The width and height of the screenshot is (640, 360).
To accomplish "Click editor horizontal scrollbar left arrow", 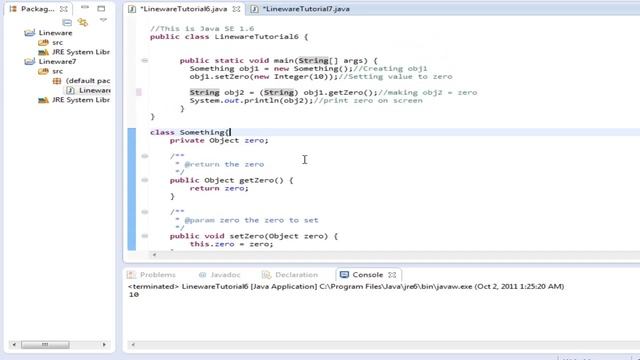I will click(x=154, y=255).
